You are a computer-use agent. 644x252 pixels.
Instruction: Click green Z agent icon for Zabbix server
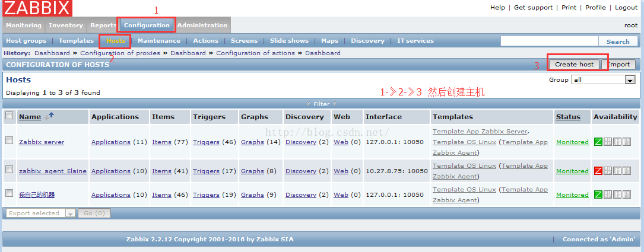(x=598, y=142)
